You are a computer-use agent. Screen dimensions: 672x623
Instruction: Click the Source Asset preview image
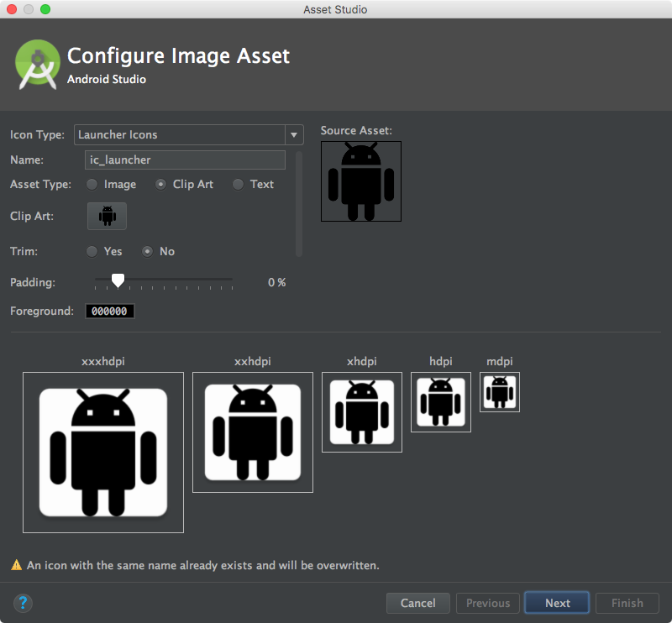(x=361, y=181)
